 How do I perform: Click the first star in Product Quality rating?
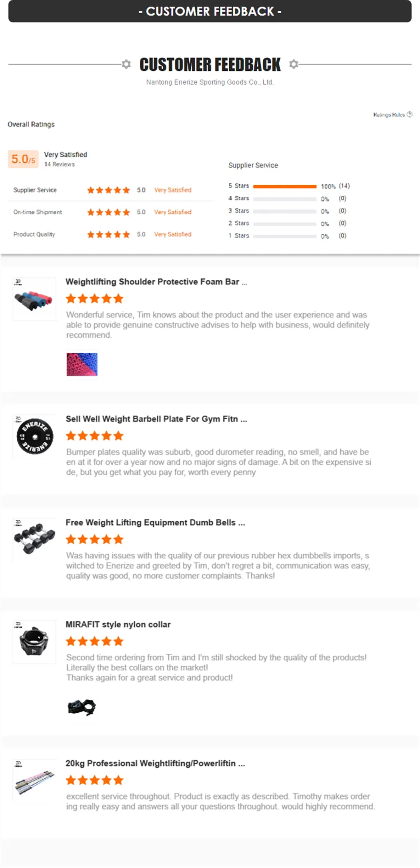click(91, 234)
